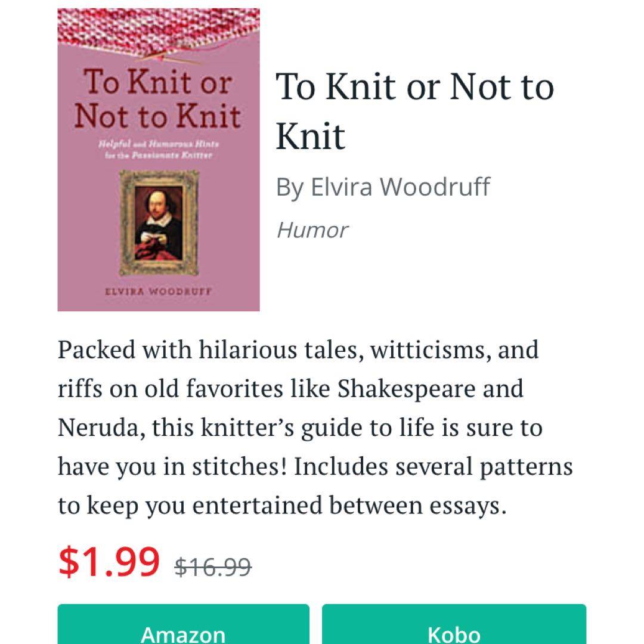Tap the 'Humor' genre label
Viewport: 644px width, 644px height.
(x=312, y=230)
